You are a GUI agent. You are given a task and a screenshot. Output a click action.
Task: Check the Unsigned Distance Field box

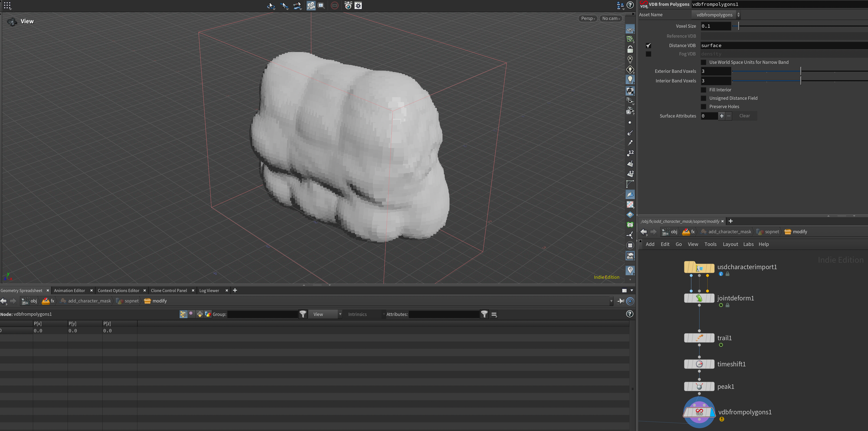[x=704, y=98]
